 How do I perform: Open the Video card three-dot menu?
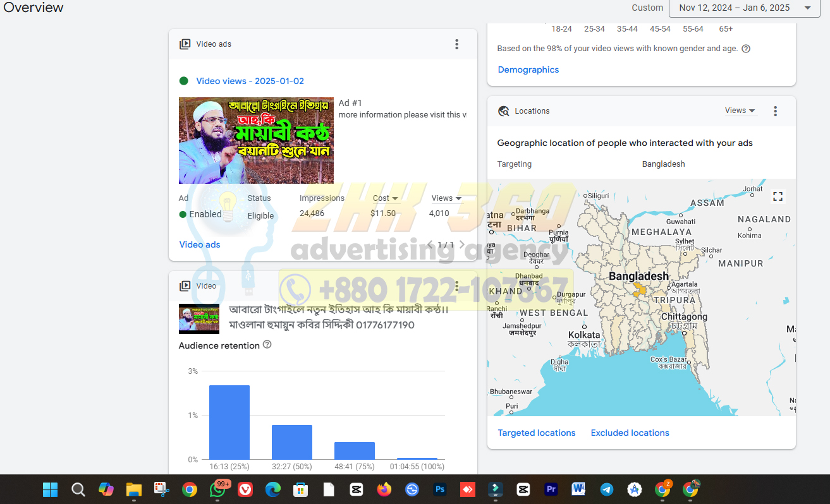click(456, 286)
